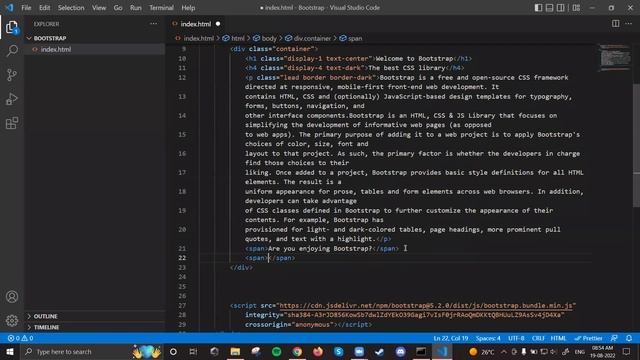Viewport: 640px width, 360px height.
Task: Open the Run and Debug view
Action: [x=12, y=99]
